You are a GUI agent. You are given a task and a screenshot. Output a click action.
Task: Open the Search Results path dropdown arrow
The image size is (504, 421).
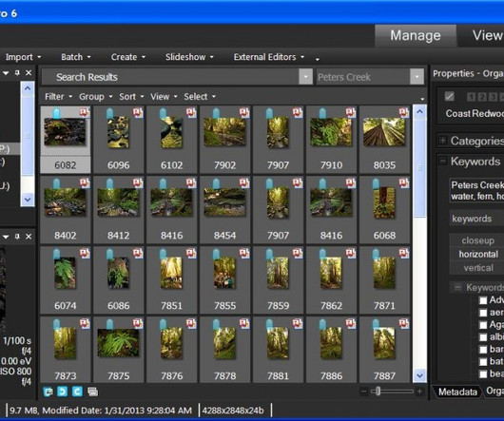[305, 77]
